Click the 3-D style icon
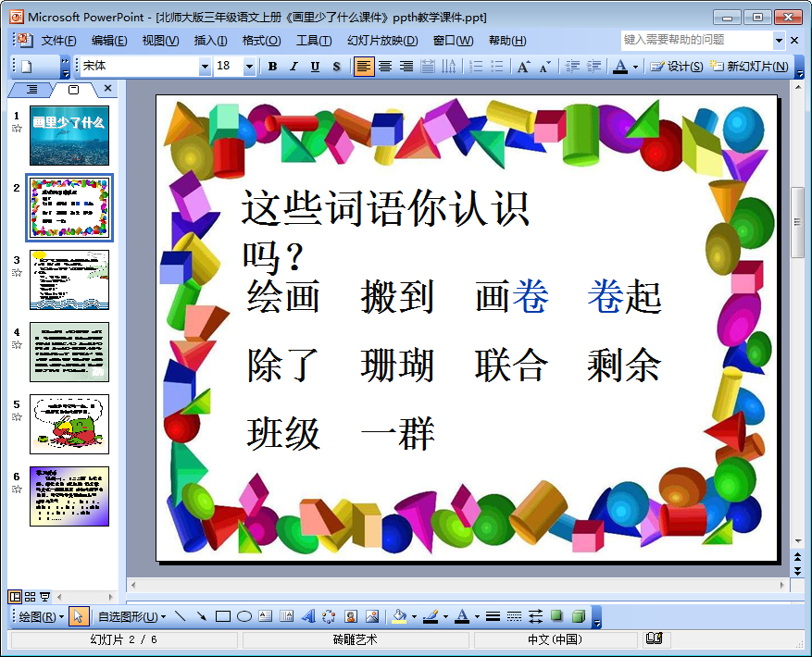The image size is (812, 657). point(578,616)
